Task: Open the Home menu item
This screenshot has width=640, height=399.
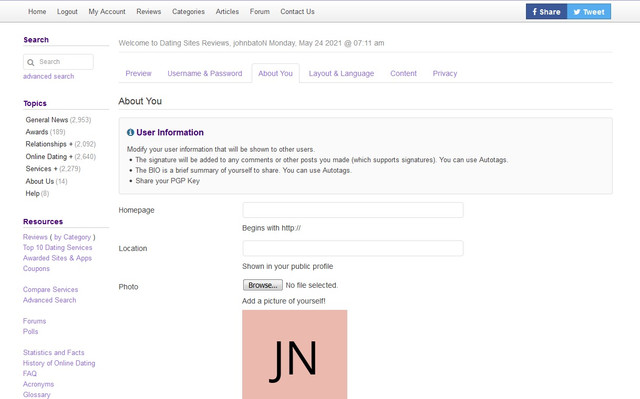Action: coord(37,11)
